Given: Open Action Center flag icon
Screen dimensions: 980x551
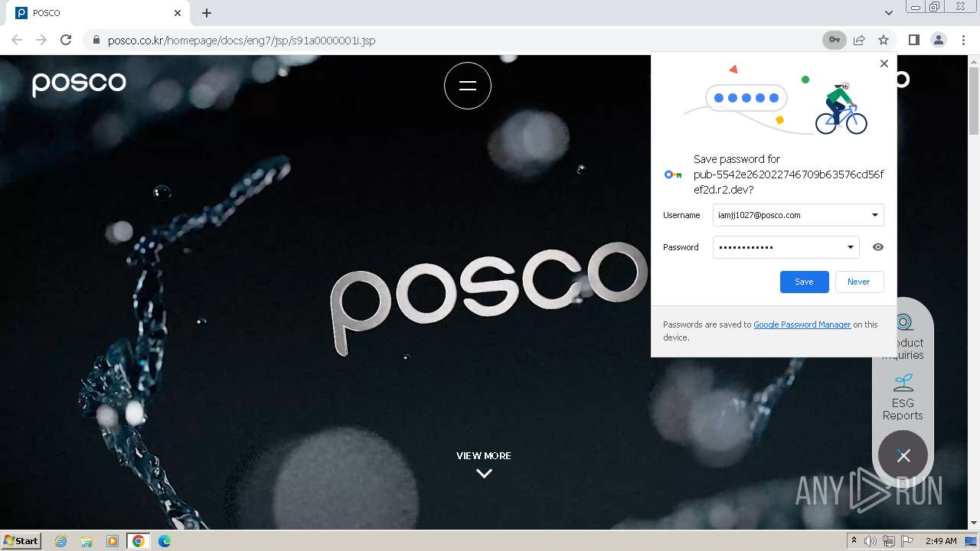Looking at the screenshot, I should [x=907, y=541].
